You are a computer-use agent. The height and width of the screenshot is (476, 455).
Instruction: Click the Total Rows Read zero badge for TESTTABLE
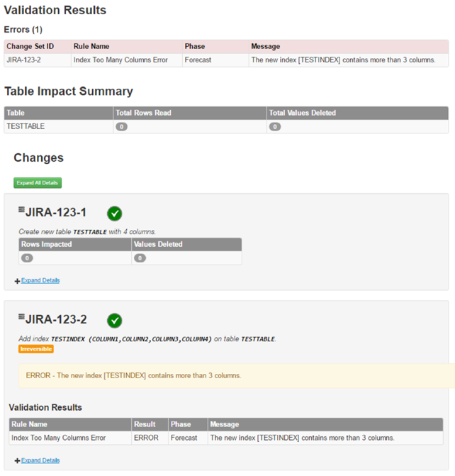(121, 126)
